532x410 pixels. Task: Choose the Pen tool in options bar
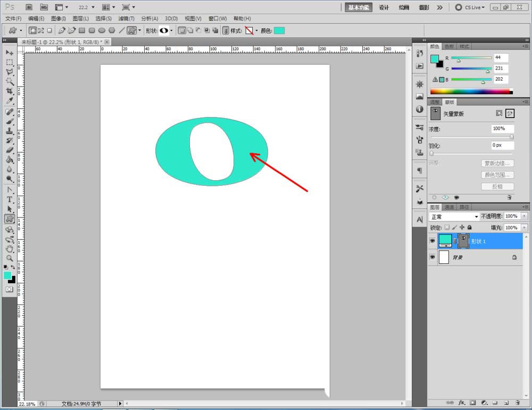pos(61,30)
